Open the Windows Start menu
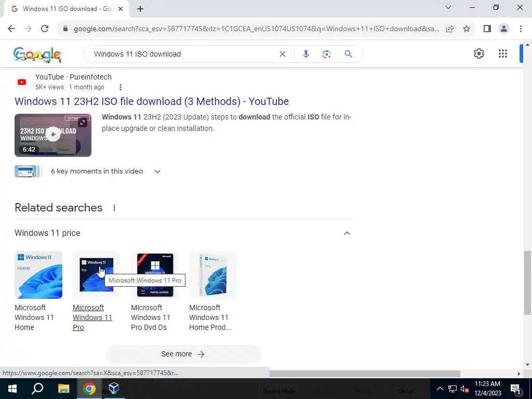 tap(12, 389)
